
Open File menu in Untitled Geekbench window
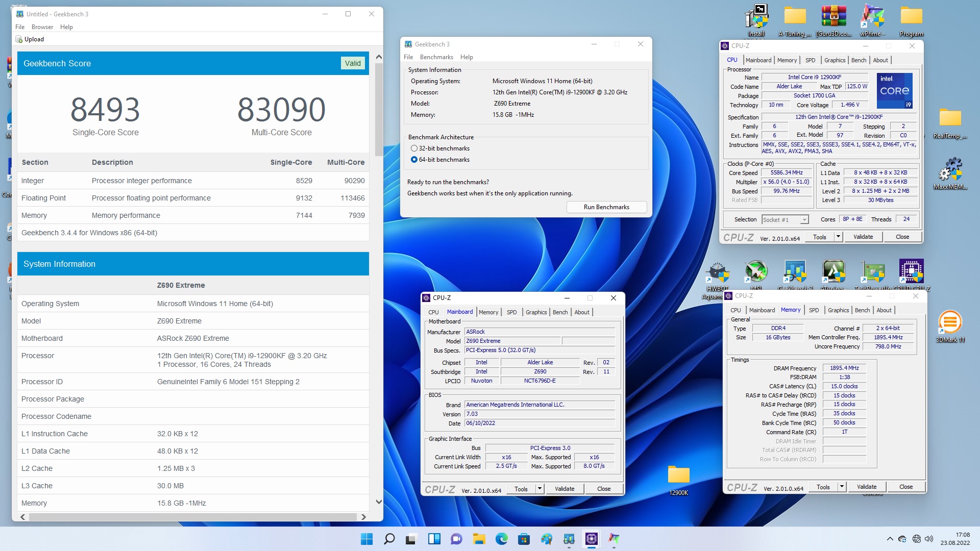[20, 27]
